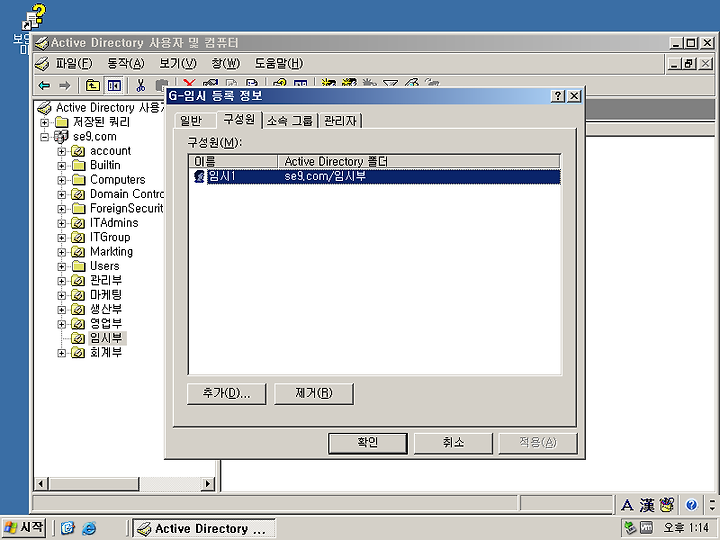Image resolution: width=720 pixels, height=540 pixels.
Task: Open the 창(W) menu
Action: [225, 63]
